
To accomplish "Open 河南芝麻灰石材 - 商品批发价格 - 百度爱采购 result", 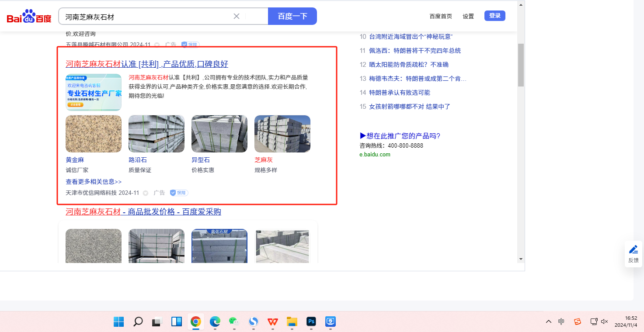I will (143, 212).
